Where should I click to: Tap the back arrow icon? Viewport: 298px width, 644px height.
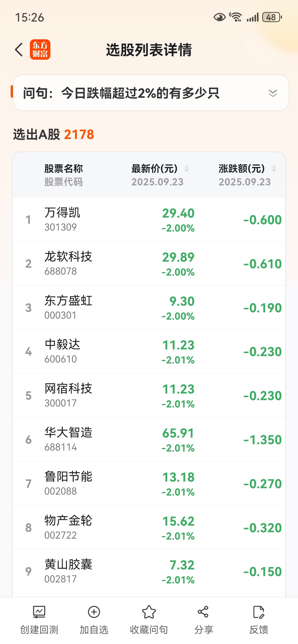click(x=19, y=49)
